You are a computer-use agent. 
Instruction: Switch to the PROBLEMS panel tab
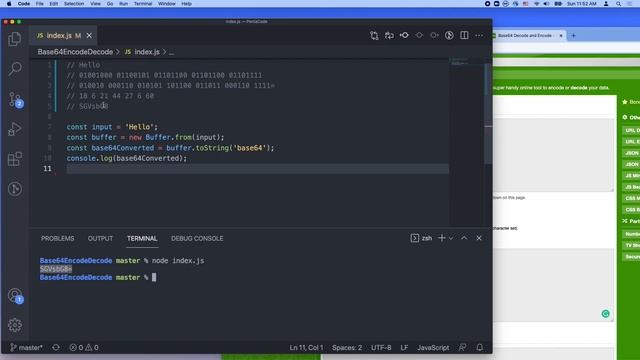pos(58,238)
